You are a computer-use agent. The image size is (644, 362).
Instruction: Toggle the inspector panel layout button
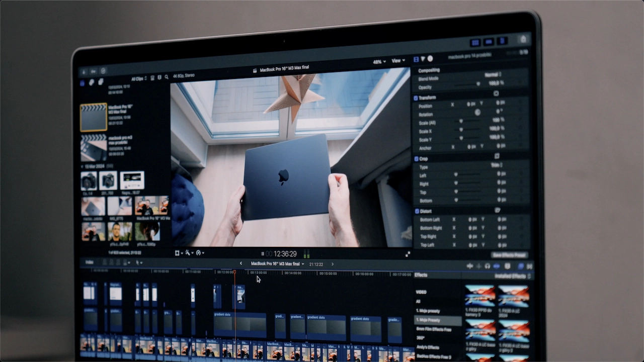(x=502, y=41)
